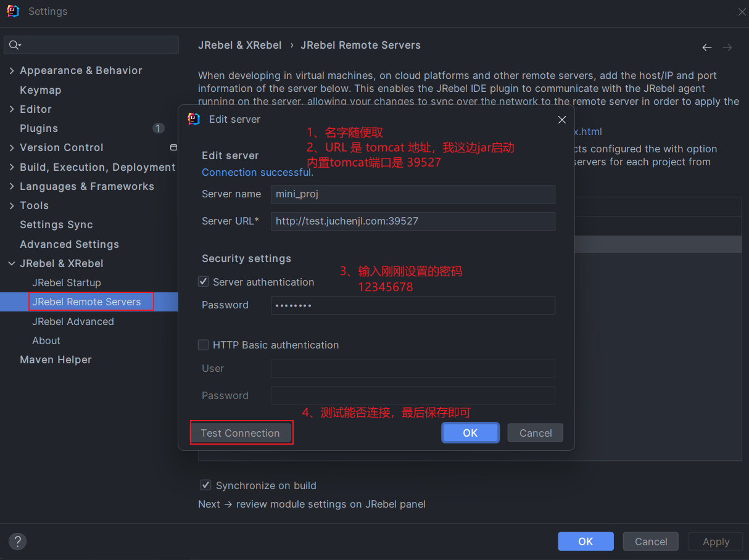Click the help question mark icon
The width and height of the screenshot is (749, 560).
click(17, 541)
